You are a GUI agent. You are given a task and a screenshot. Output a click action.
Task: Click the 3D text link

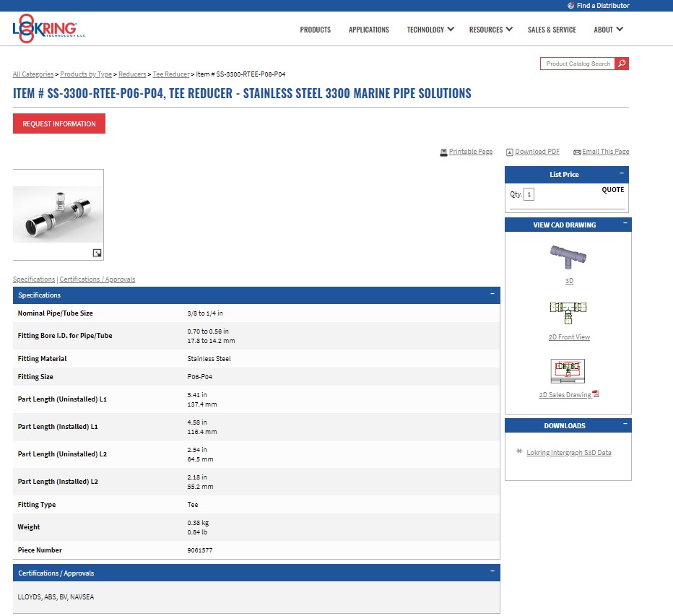569,281
